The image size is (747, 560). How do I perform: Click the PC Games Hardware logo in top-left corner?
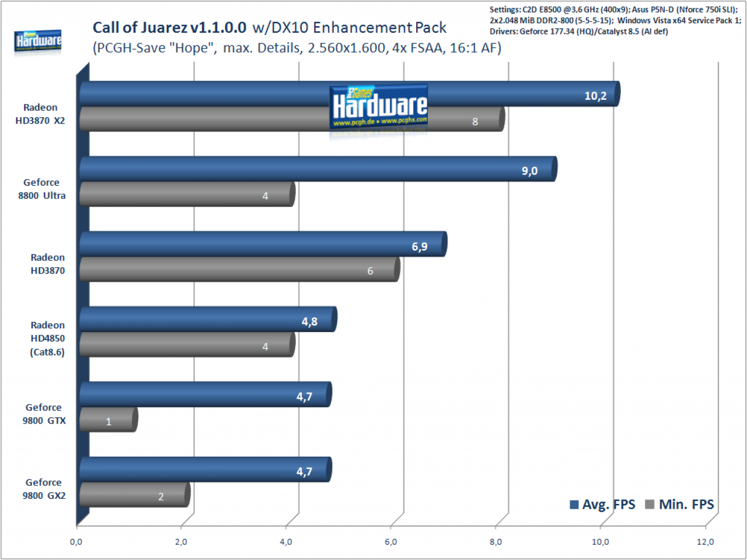pyautogui.click(x=38, y=42)
